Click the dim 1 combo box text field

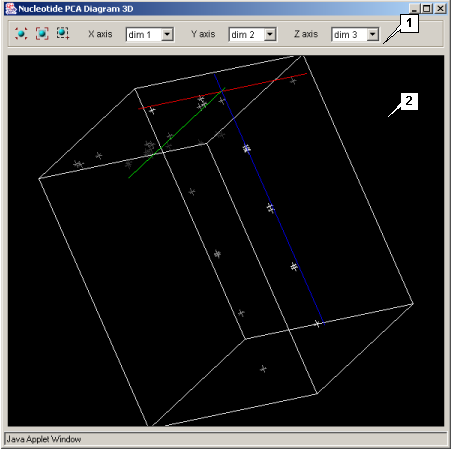click(x=144, y=35)
